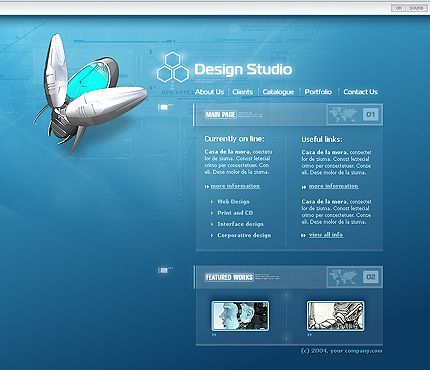Click the world map icon in Featured Works header
Image resolution: width=430 pixels, height=370 pixels.
pyautogui.click(x=343, y=277)
